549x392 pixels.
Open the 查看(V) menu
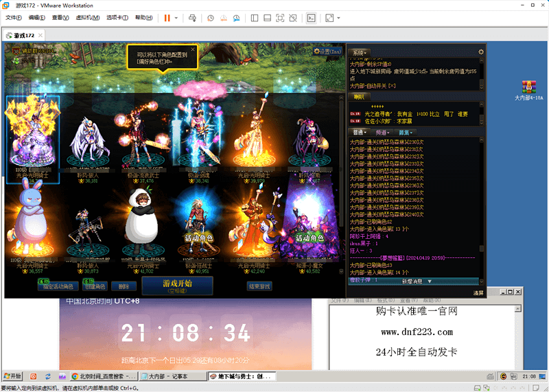60,18
